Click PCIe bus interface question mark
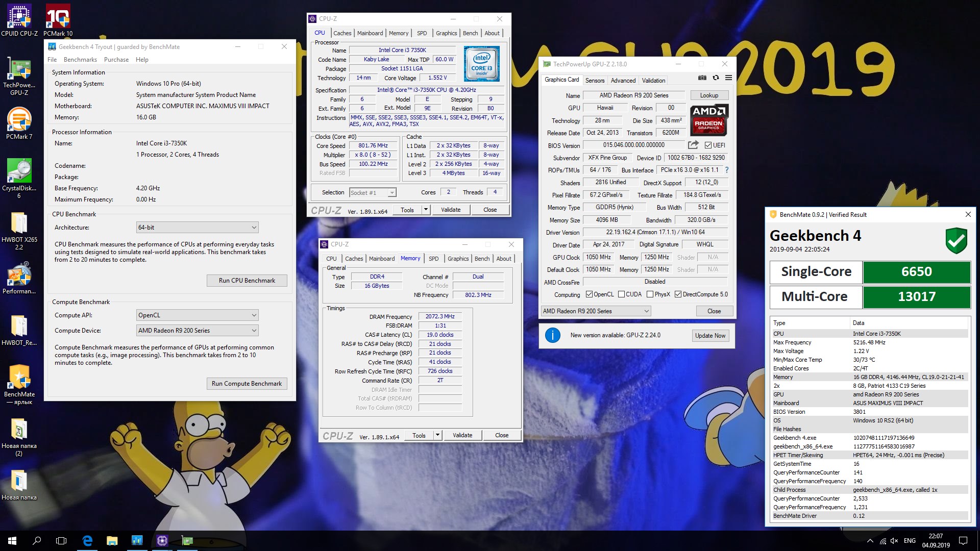 (x=726, y=170)
